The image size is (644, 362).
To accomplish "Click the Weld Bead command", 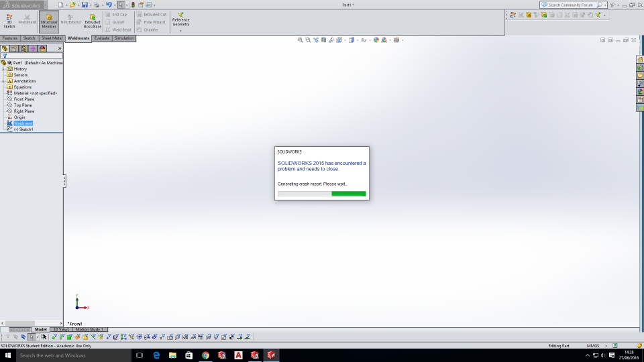I will tap(118, 29).
